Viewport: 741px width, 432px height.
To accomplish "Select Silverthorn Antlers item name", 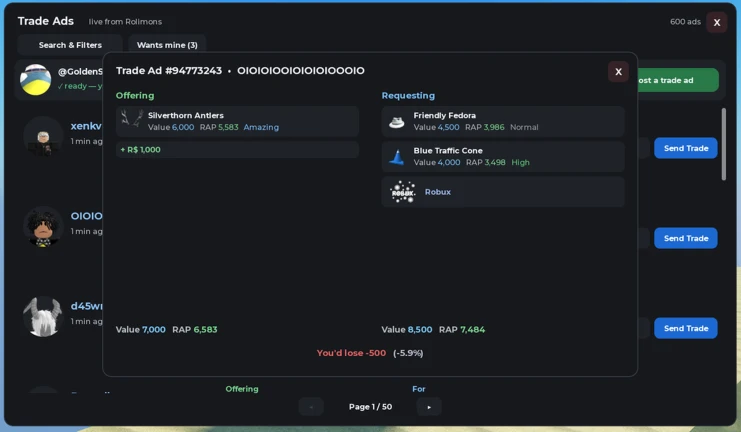I will [x=186, y=115].
